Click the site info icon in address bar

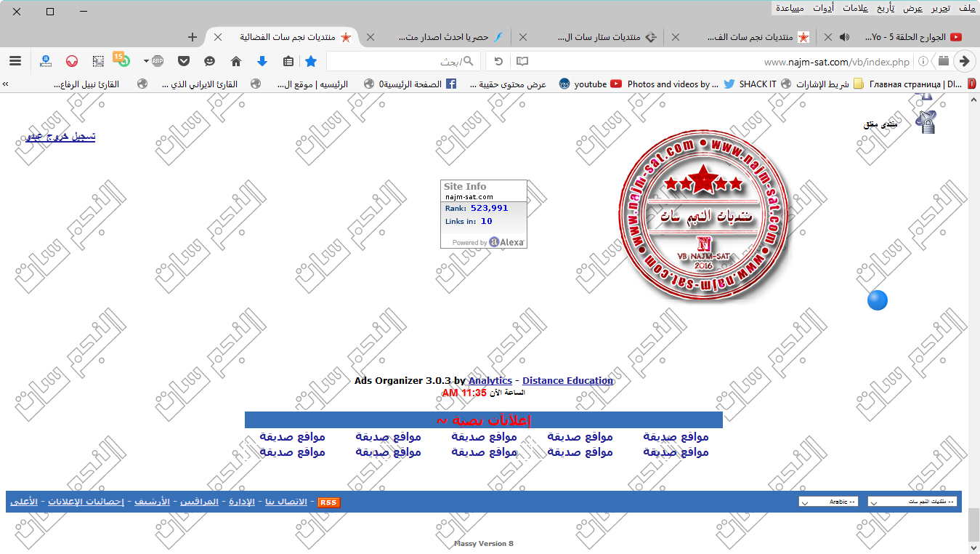point(923,61)
